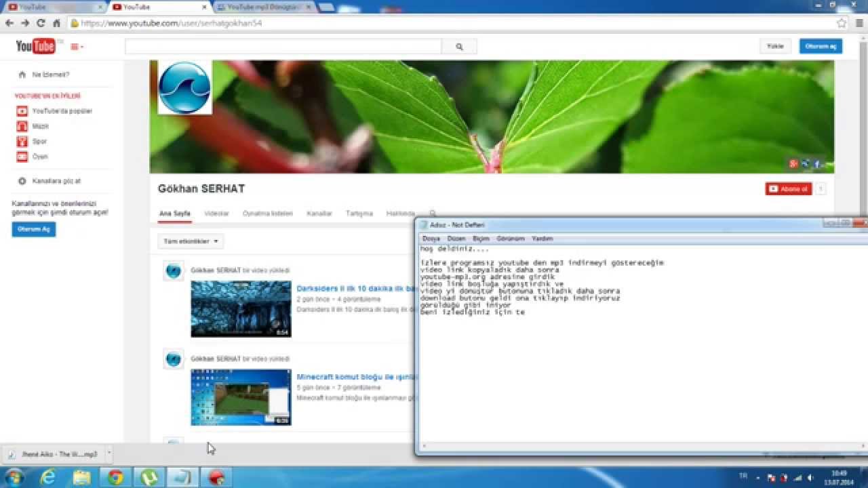
Task: Click the browser forward arrow
Action: pos(25,23)
